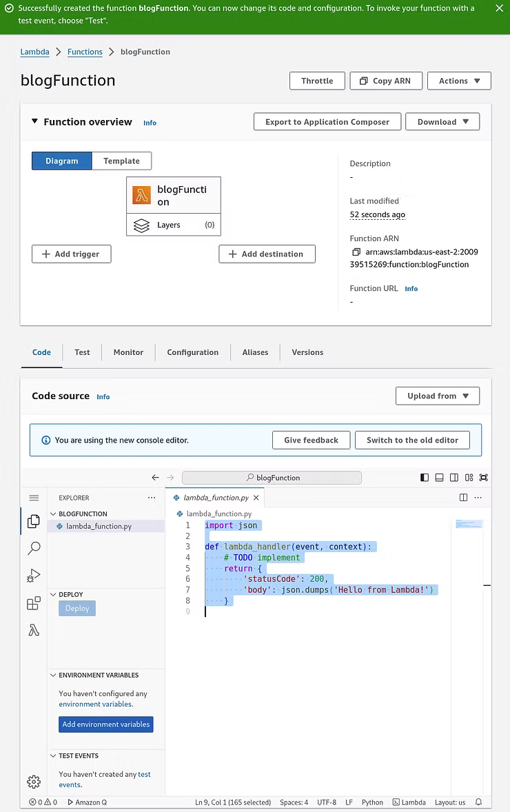Click Add environment variables button
The image size is (510, 812).
click(106, 724)
